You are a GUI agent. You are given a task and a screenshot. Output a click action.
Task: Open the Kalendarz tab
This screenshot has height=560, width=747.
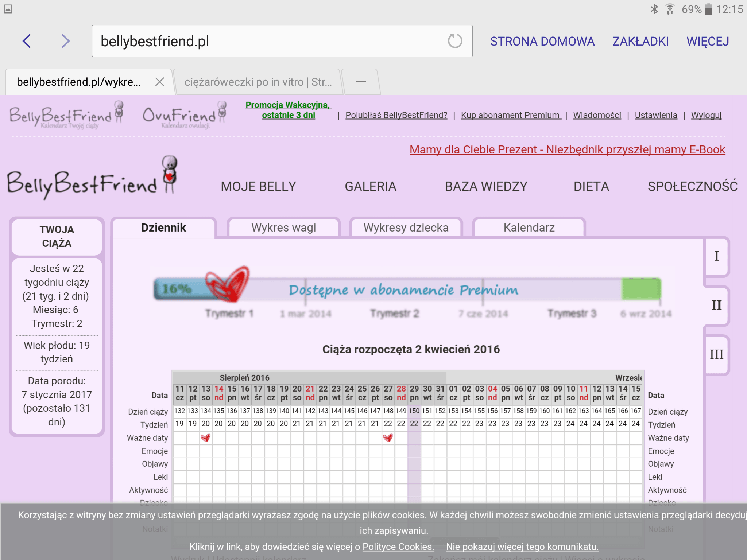coord(529,228)
